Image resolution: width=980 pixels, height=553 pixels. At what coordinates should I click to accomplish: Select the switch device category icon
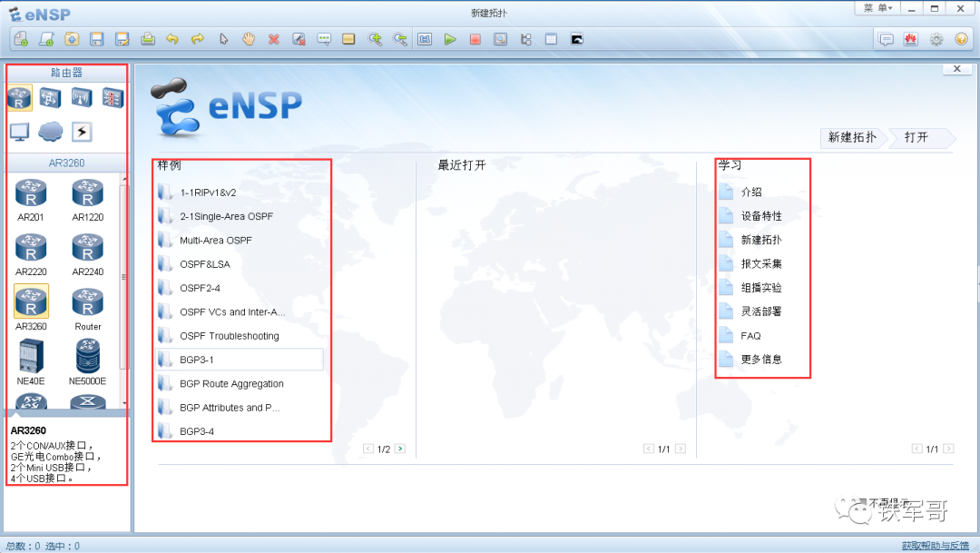(x=49, y=97)
